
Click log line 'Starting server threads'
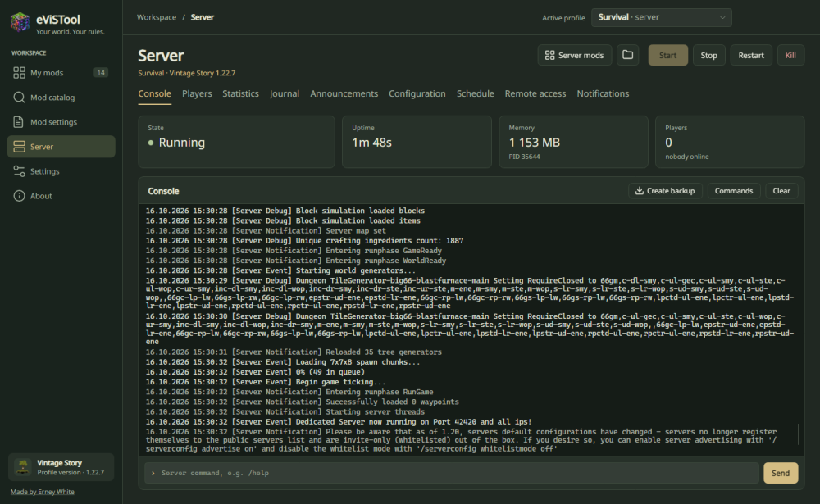point(285,412)
